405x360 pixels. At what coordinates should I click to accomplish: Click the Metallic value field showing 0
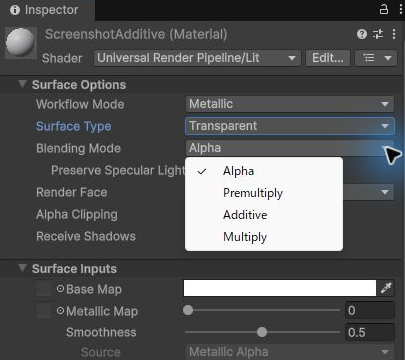click(x=370, y=310)
